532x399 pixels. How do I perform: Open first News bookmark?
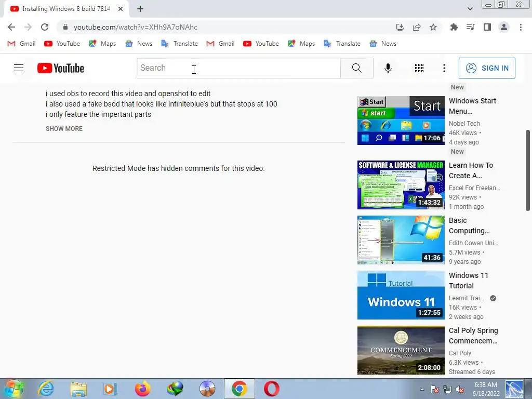pyautogui.click(x=139, y=44)
